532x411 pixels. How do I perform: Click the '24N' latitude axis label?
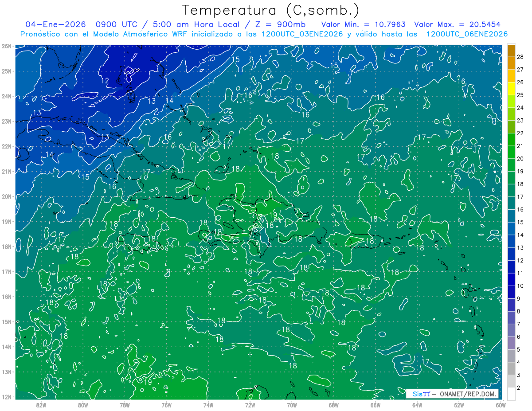[6, 96]
